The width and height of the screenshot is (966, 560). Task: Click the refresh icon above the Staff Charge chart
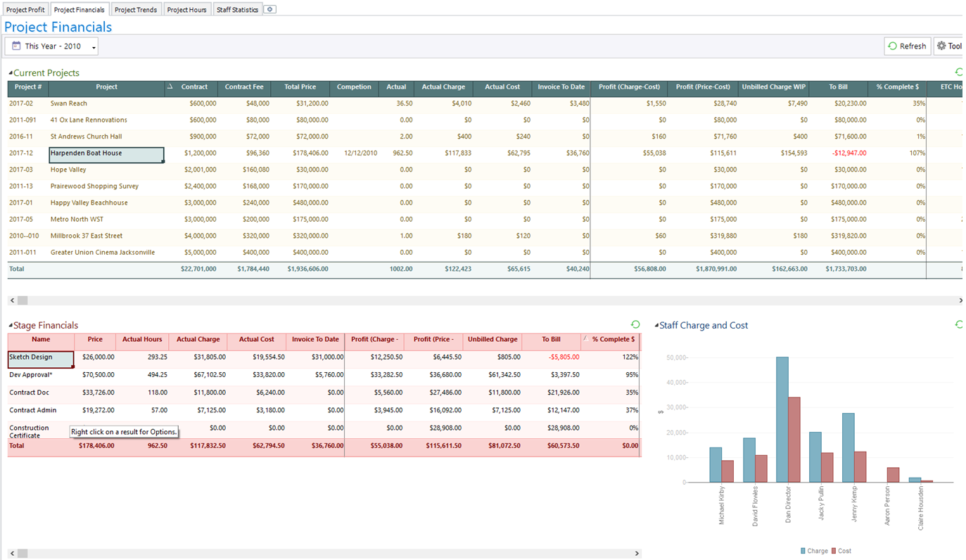point(958,324)
